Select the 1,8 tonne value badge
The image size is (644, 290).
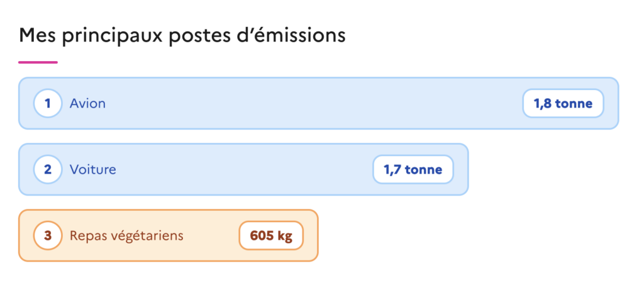click(x=563, y=104)
